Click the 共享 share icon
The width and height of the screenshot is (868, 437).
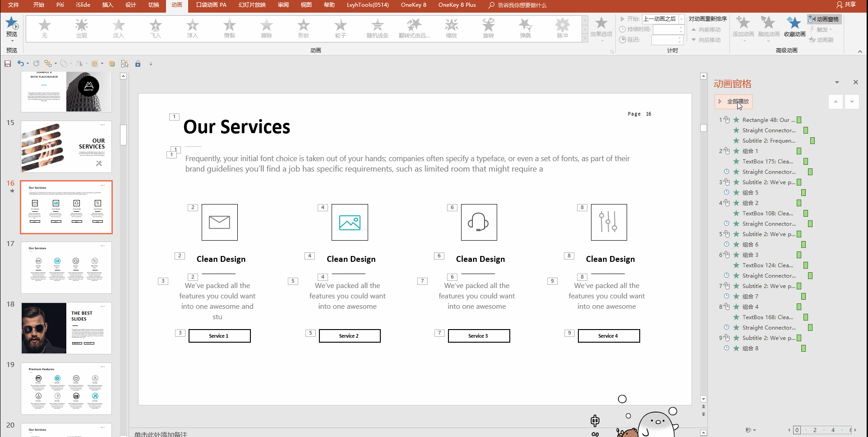coord(846,5)
